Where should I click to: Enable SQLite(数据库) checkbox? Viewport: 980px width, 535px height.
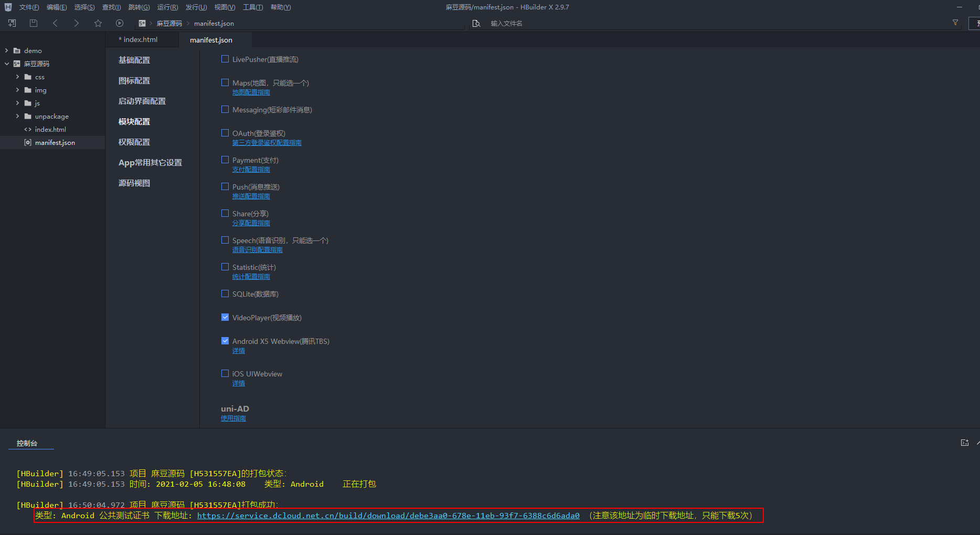point(225,293)
